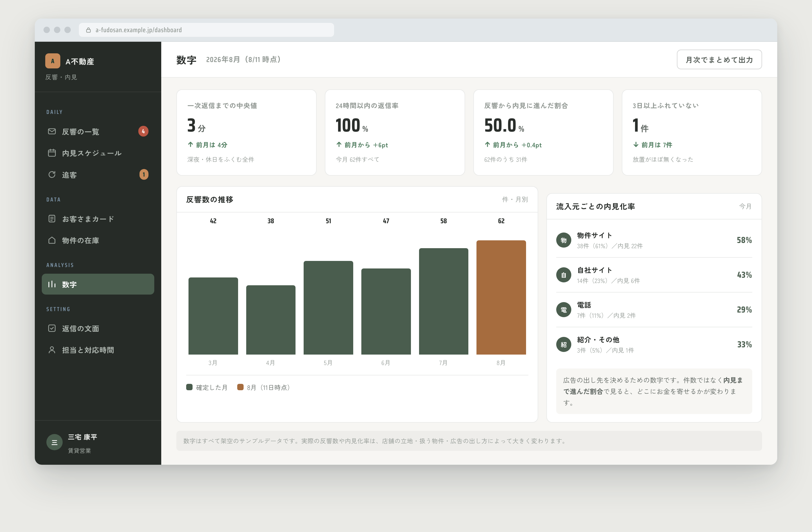Click the brown 8月（11日時点） legend swatch
Screen dimensions: 812x532
click(x=240, y=387)
